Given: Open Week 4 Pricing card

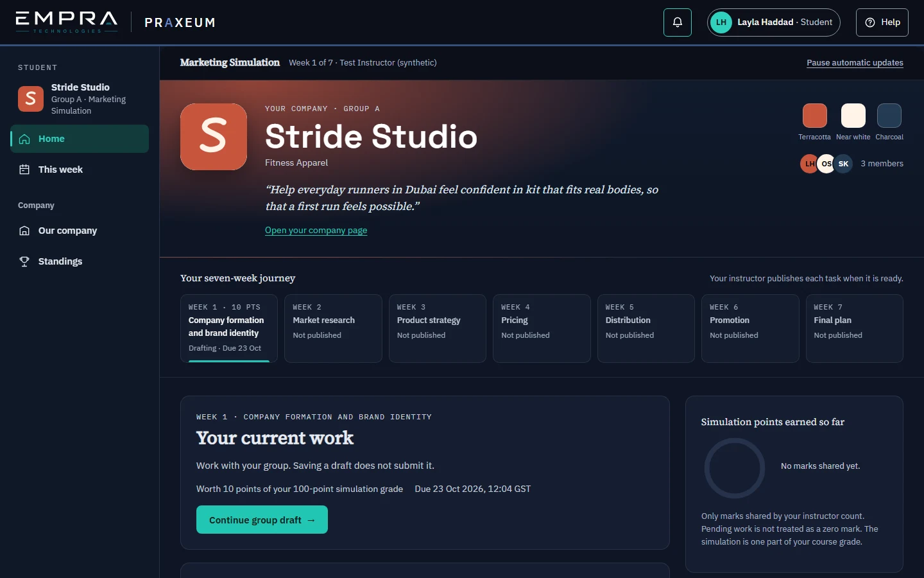Looking at the screenshot, I should coord(542,328).
